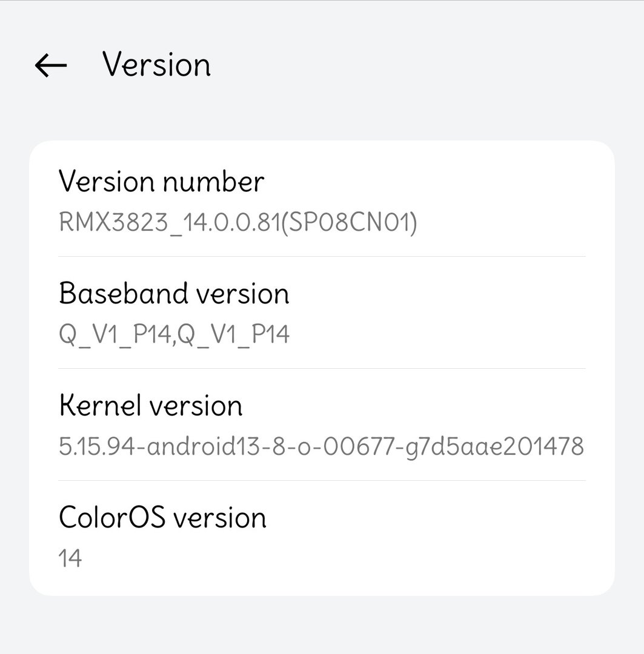Open the Baseband version entry label
Image resolution: width=644 pixels, height=654 pixels.
click(x=174, y=293)
